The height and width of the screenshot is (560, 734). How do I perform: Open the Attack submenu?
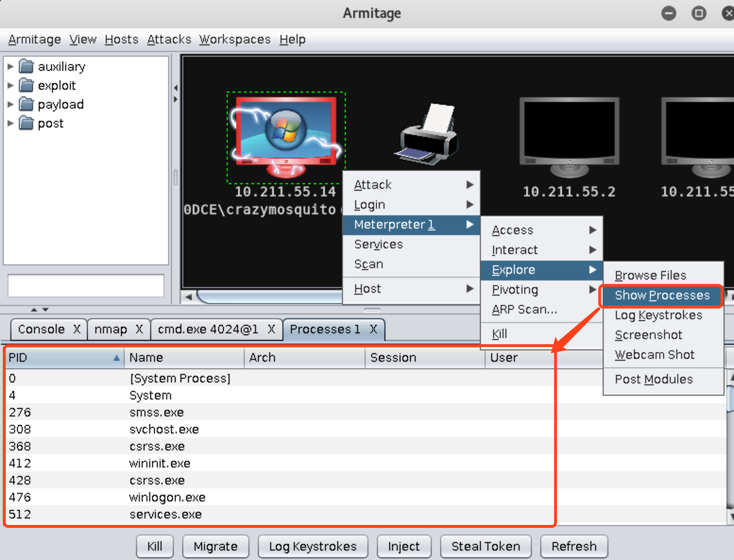[x=411, y=185]
